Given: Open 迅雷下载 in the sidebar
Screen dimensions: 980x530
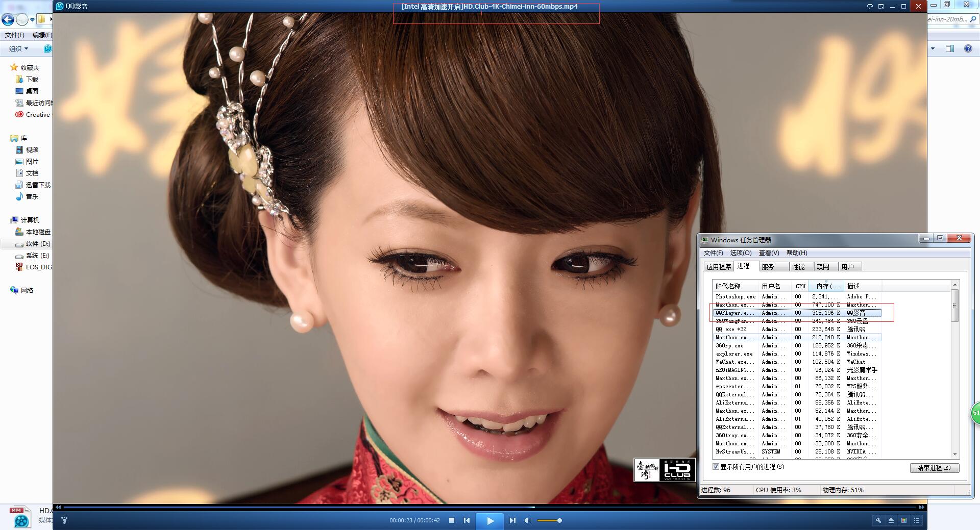Looking at the screenshot, I should [x=33, y=185].
